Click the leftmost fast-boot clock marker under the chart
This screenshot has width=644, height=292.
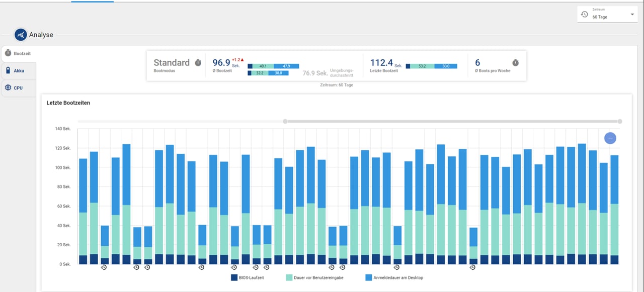tap(104, 267)
